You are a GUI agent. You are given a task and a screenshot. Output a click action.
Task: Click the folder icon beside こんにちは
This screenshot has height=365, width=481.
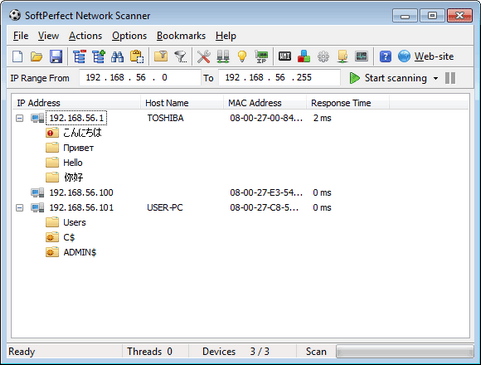tap(52, 133)
